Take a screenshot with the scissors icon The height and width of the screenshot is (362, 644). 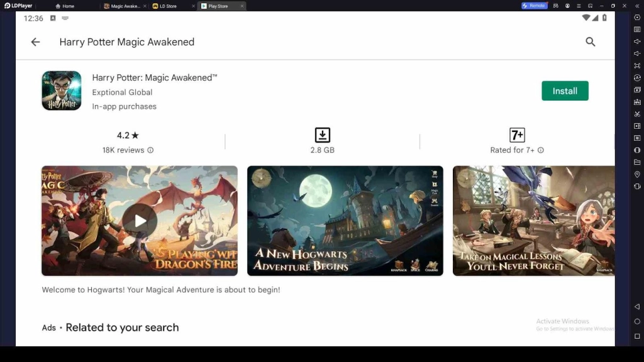coord(637,114)
